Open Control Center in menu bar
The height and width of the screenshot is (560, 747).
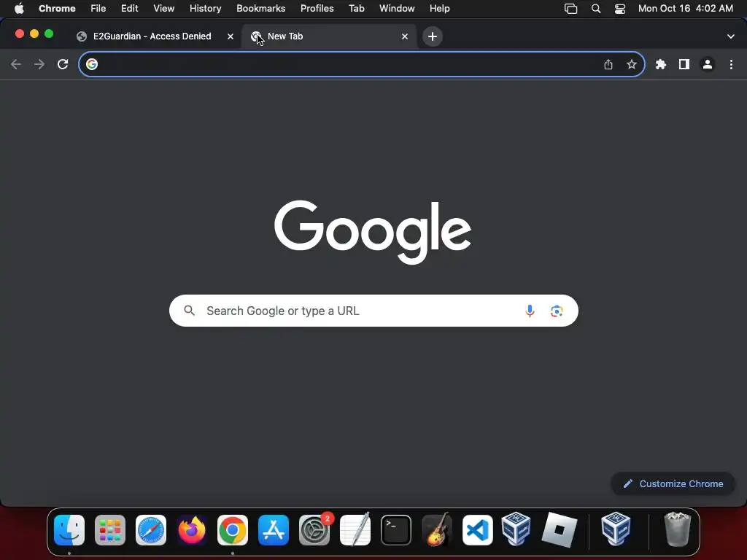(620, 8)
